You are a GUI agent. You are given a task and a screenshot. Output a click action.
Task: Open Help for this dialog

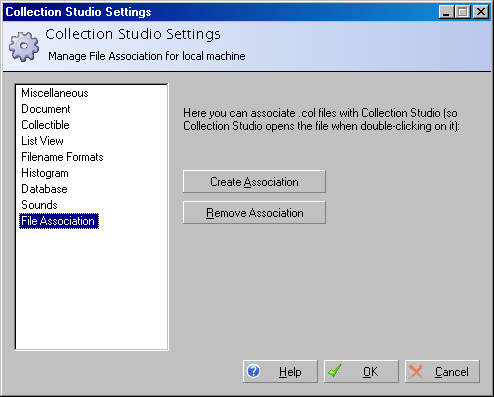pos(280,371)
